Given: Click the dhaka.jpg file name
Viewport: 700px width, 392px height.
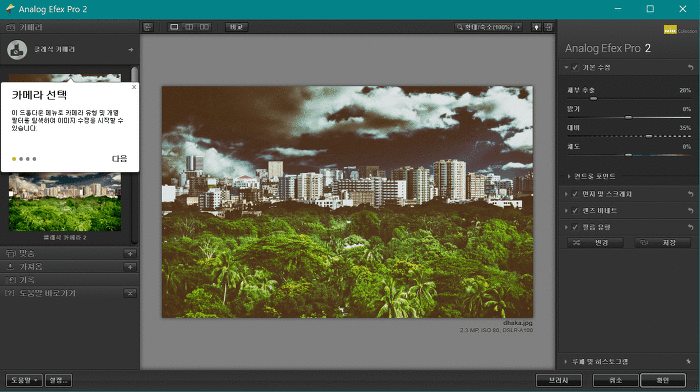Looking at the screenshot, I should (x=518, y=323).
